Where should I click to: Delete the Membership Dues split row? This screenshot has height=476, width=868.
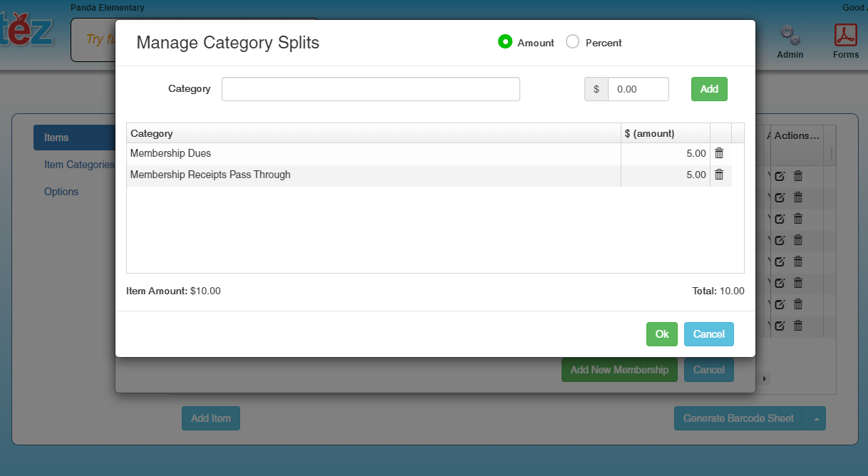719,153
